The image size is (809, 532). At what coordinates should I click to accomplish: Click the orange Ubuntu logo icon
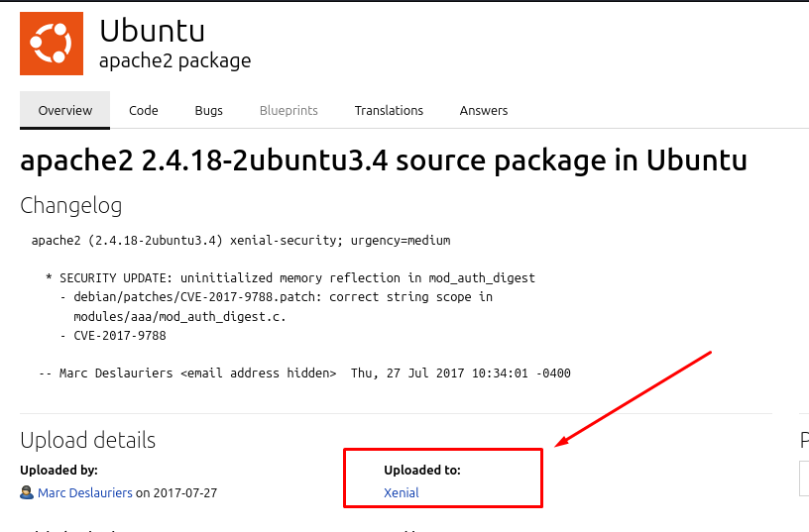point(50,44)
